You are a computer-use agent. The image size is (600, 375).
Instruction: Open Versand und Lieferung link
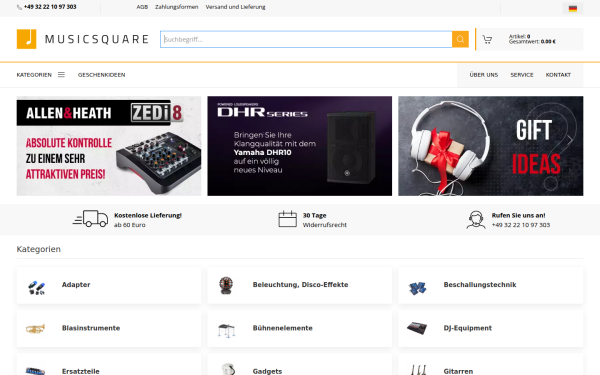click(235, 7)
